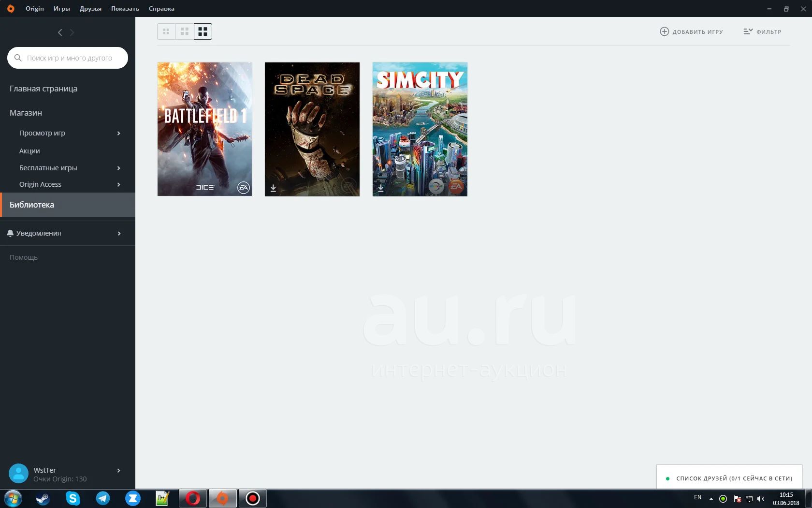The height and width of the screenshot is (508, 812).
Task: Select the Dead Space game tile
Action: pos(312,129)
